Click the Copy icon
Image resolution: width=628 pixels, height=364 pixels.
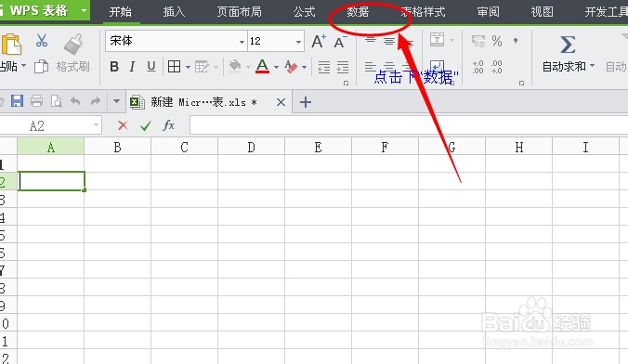(41, 67)
